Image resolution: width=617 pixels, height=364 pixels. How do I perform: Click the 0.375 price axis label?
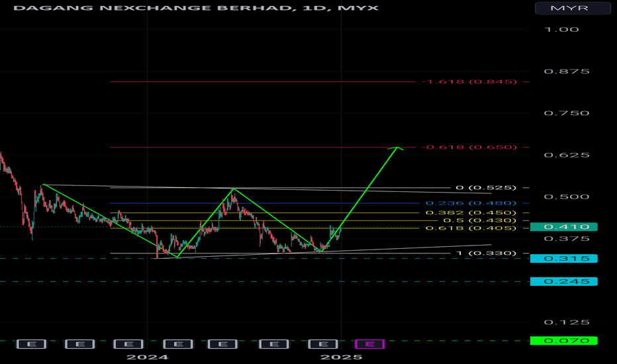567,239
